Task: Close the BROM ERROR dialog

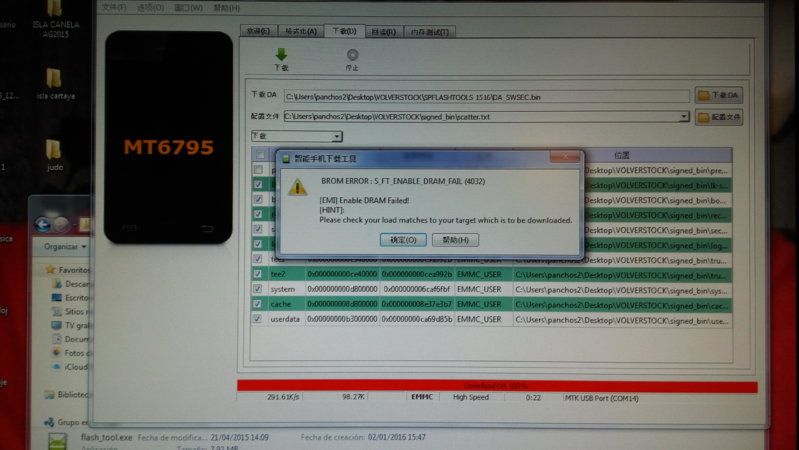Action: click(x=565, y=157)
